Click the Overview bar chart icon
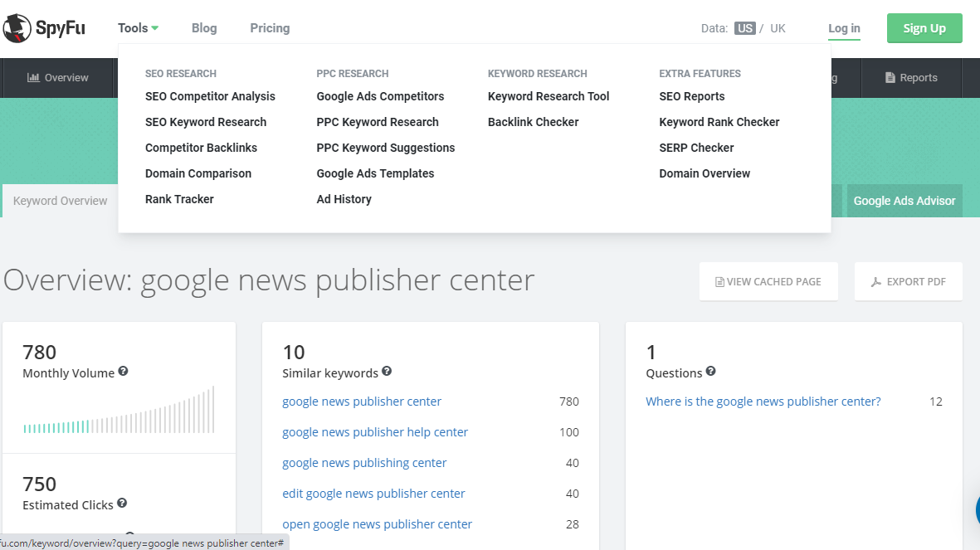This screenshot has width=980, height=550. [x=33, y=77]
